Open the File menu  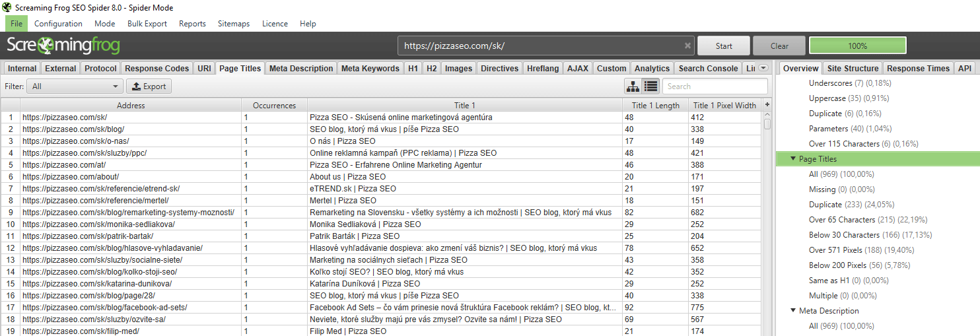(x=17, y=24)
